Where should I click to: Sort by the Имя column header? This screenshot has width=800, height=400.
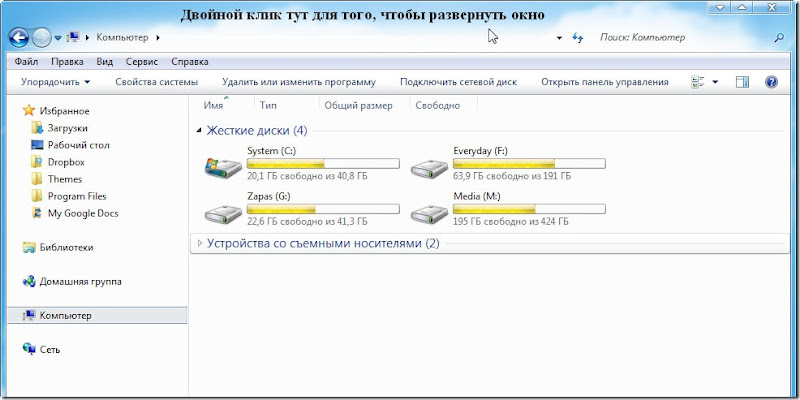[213, 106]
